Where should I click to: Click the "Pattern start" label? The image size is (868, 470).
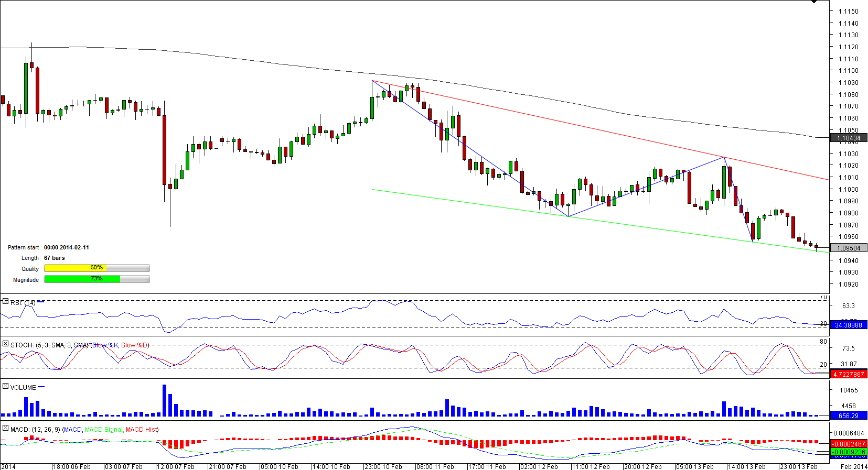[x=24, y=248]
